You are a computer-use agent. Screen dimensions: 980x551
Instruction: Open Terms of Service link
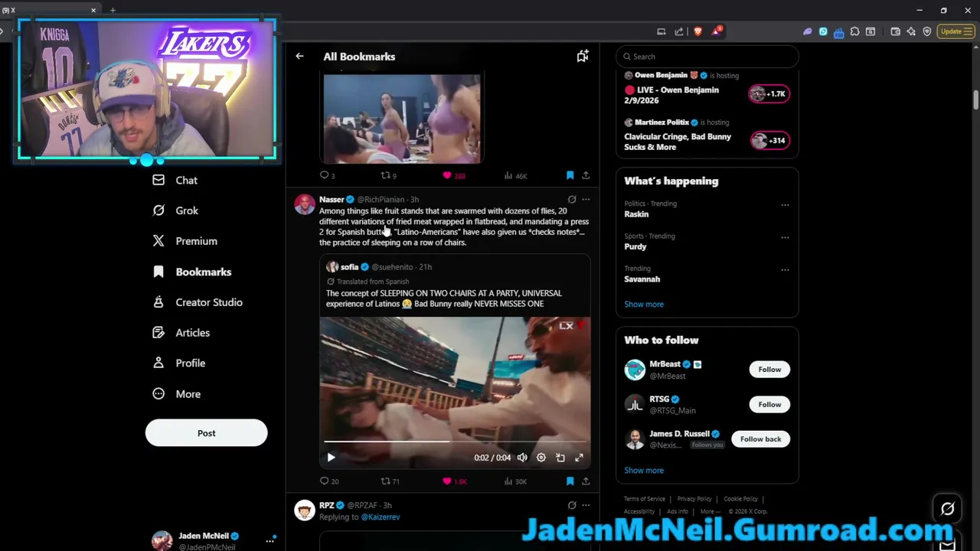(645, 499)
